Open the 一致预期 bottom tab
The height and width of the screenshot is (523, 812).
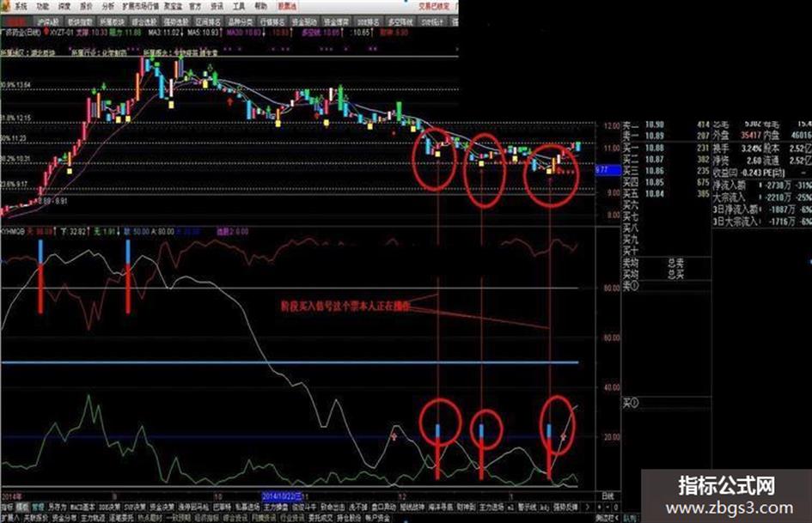click(x=180, y=517)
